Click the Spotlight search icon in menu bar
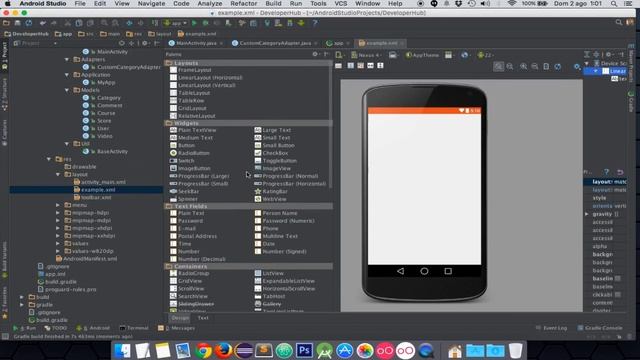640x360 pixels. point(614,4)
